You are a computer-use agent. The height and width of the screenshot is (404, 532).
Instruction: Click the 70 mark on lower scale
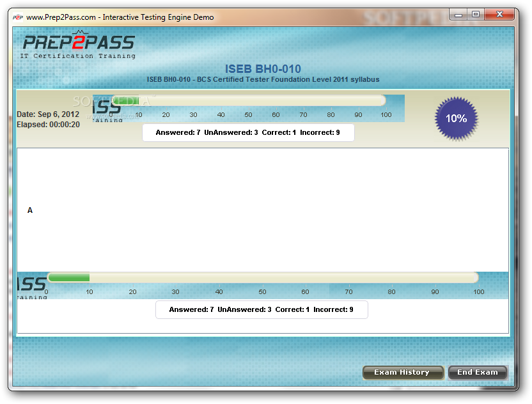(348, 291)
